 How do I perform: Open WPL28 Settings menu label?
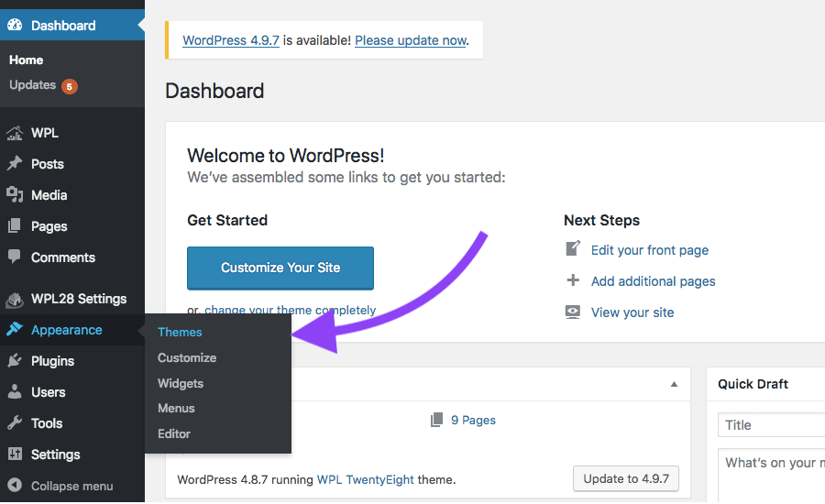point(79,299)
